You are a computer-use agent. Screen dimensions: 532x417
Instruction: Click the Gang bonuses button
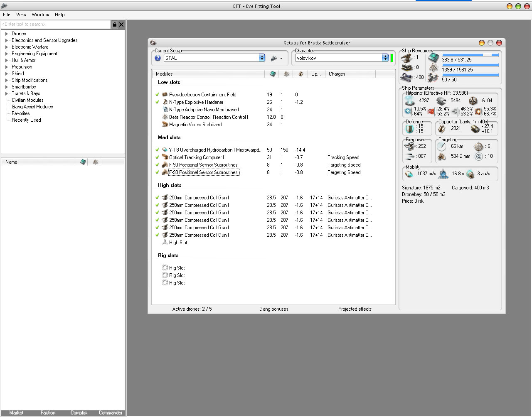[x=273, y=309]
